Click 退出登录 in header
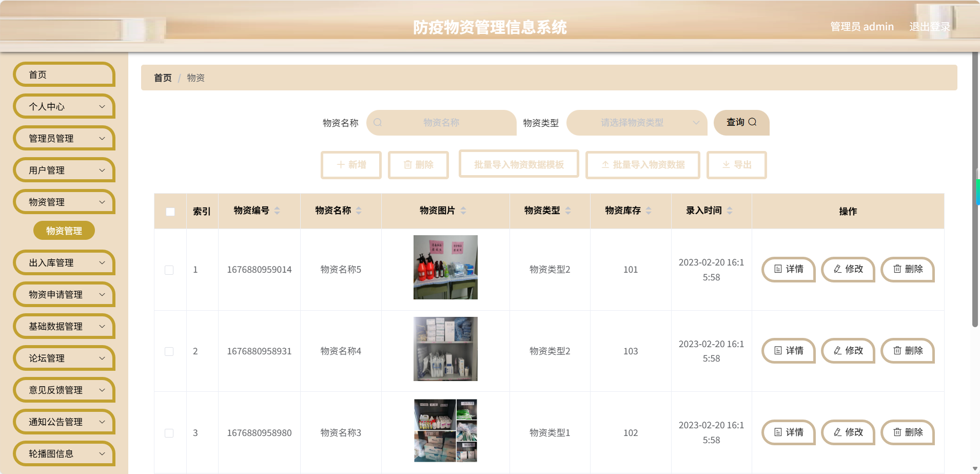The width and height of the screenshot is (980, 474). point(929,27)
